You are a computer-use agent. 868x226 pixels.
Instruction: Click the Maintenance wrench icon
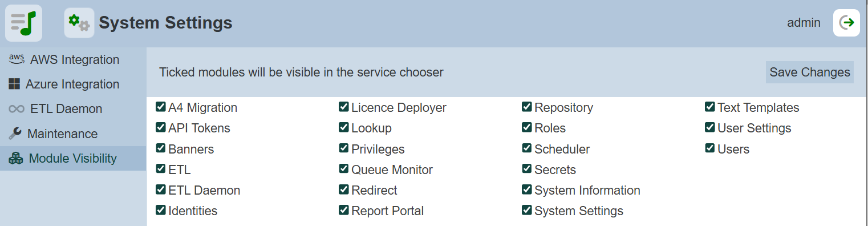[15, 134]
